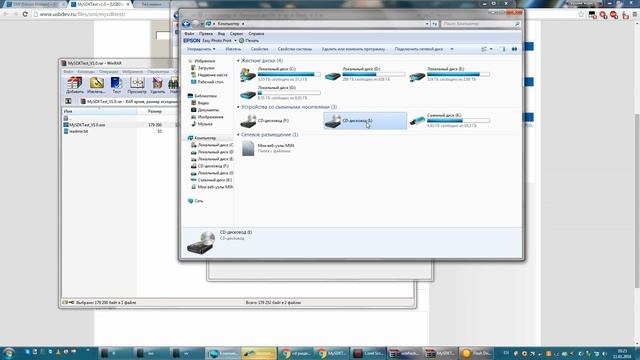Image resolution: width=640 pixels, height=360 pixels.
Task: Click Сеть in Explorer navigation pane
Action: [196, 201]
